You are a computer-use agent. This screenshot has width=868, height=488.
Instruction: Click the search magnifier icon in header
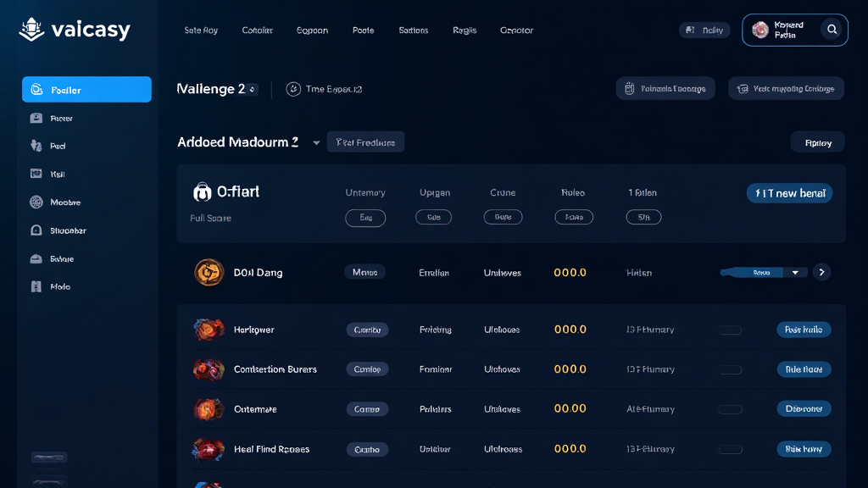point(832,30)
